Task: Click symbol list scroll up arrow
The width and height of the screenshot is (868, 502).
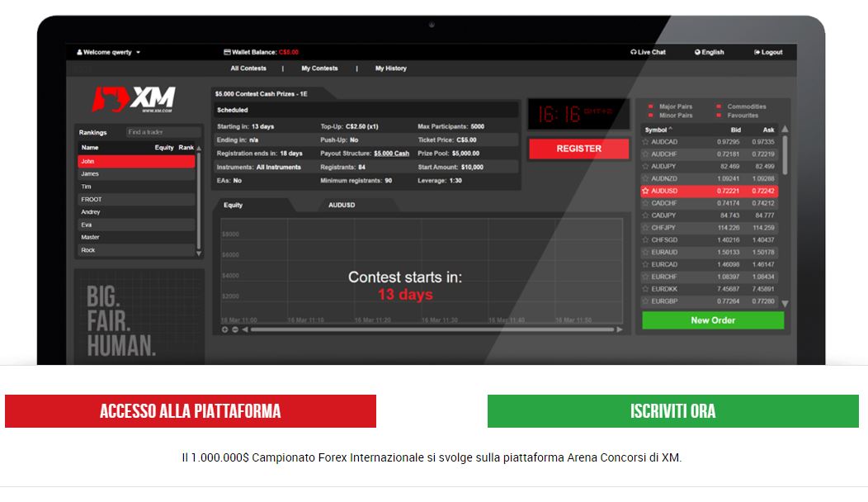Action: (785, 129)
